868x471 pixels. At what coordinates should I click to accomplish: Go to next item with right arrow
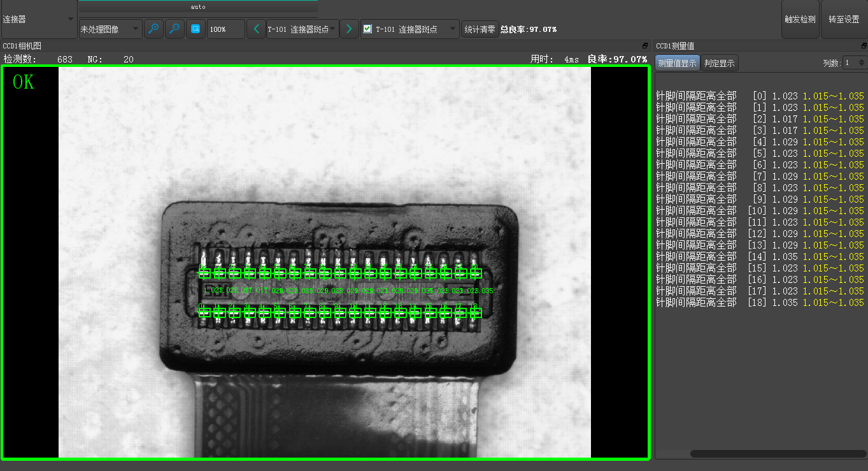click(x=349, y=29)
